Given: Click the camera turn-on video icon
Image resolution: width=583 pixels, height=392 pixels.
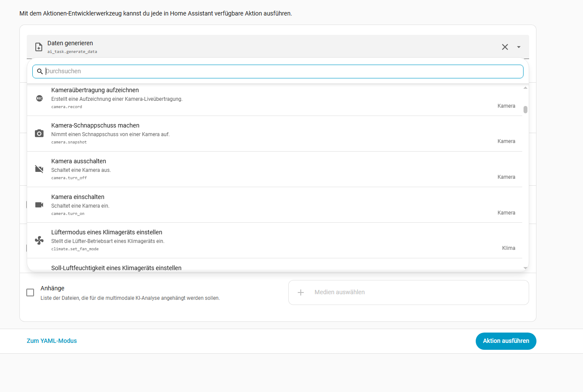Looking at the screenshot, I should 39,205.
